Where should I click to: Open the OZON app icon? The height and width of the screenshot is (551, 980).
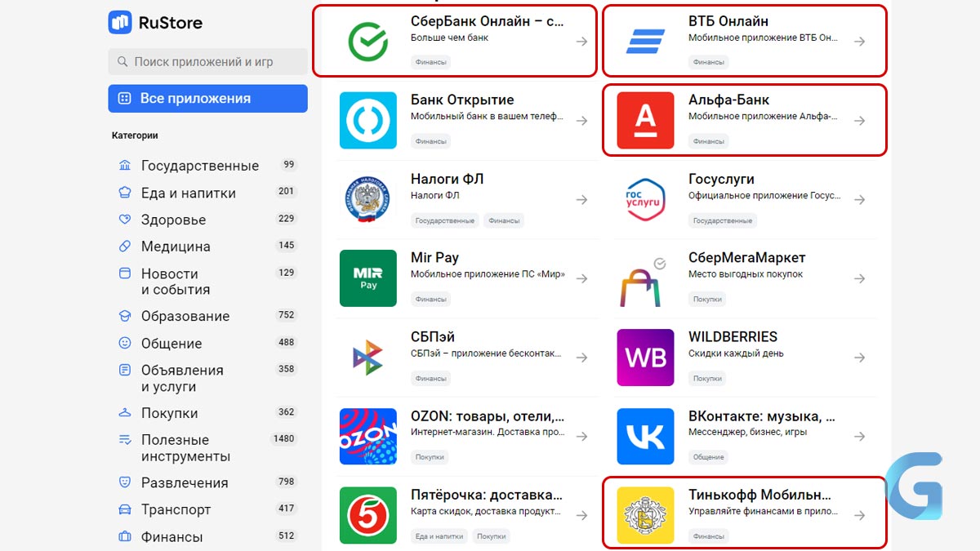[x=368, y=437]
